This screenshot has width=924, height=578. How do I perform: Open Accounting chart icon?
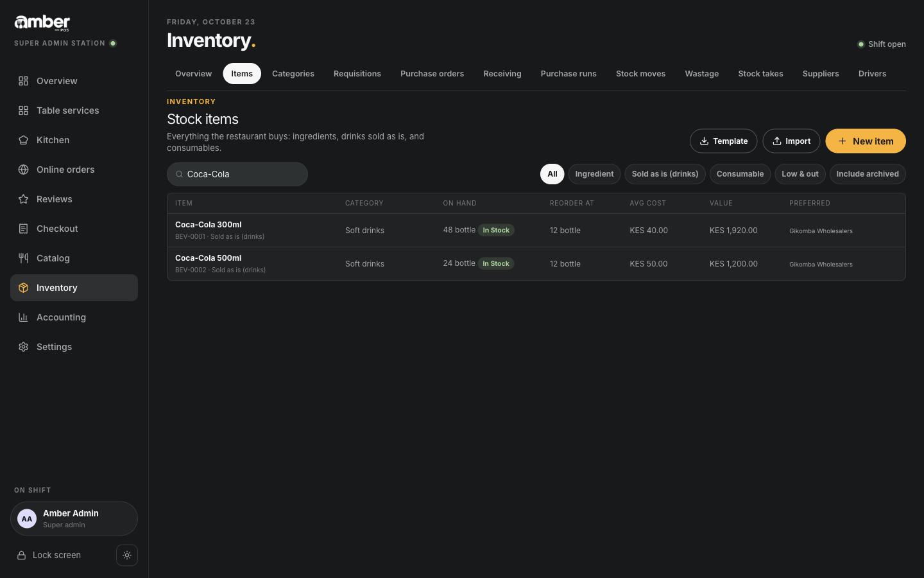click(23, 317)
